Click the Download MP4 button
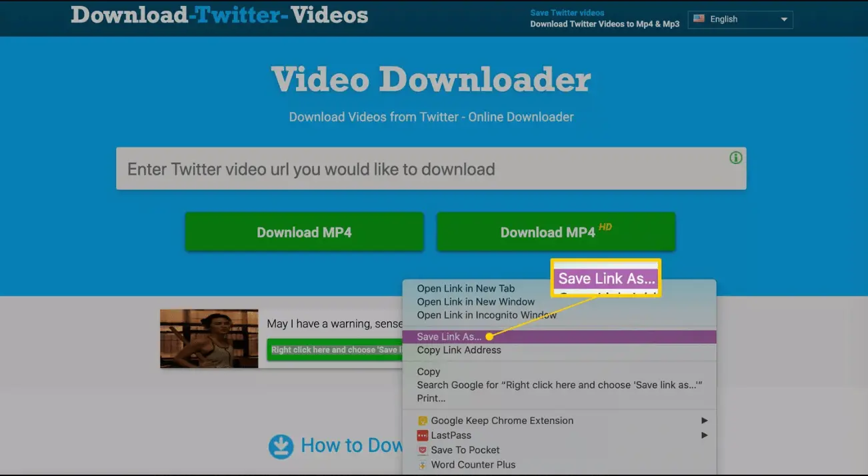The width and height of the screenshot is (868, 476). 304,232
